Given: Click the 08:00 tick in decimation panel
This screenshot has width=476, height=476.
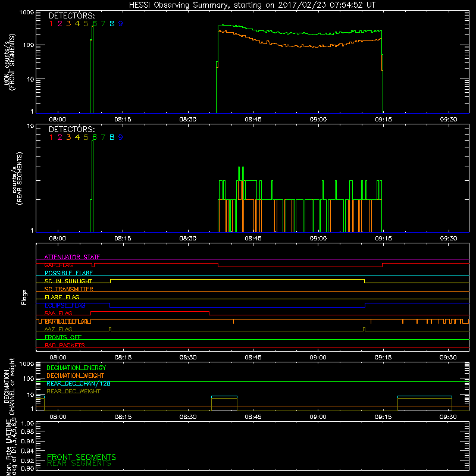Looking at the screenshot, I should 58,417.
